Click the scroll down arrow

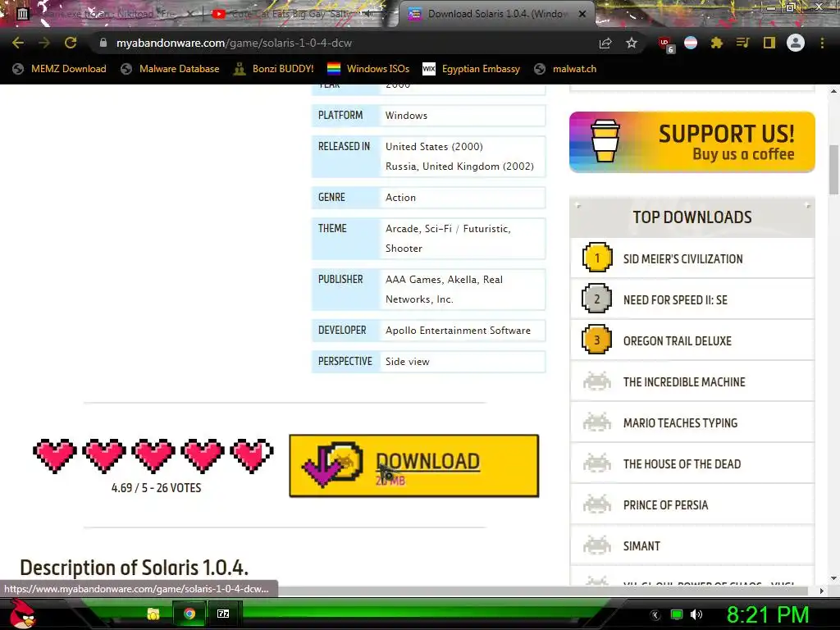click(833, 578)
